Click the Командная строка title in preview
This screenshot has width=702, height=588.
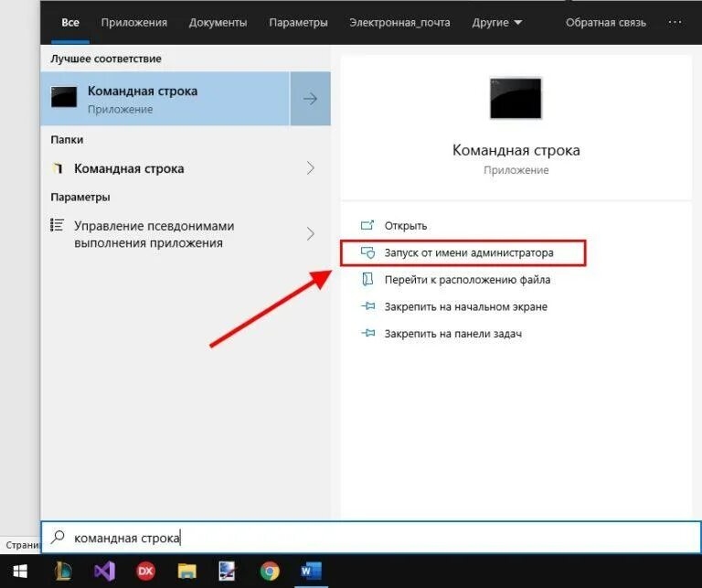point(516,150)
